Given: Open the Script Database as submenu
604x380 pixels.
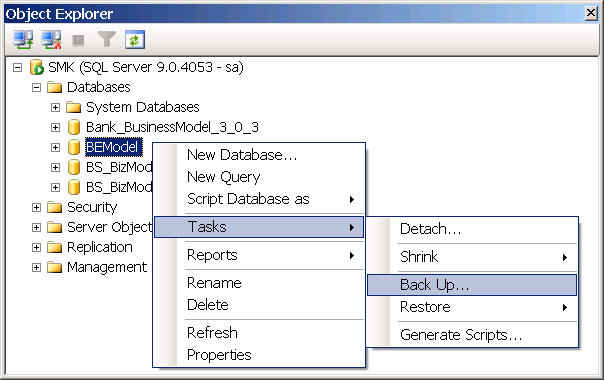Looking at the screenshot, I should click(259, 199).
